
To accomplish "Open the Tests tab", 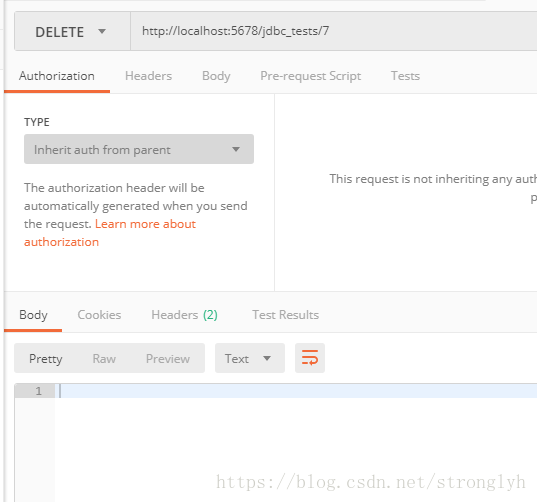I will [405, 76].
